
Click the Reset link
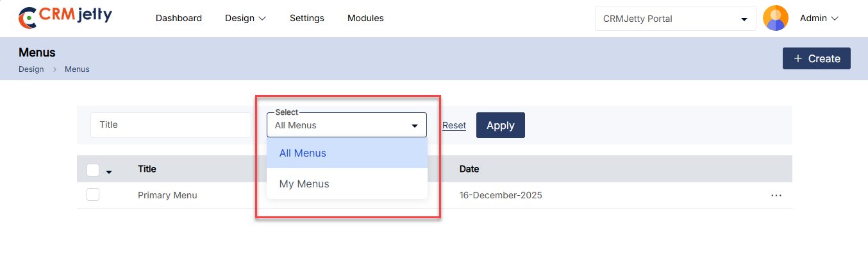click(x=454, y=125)
